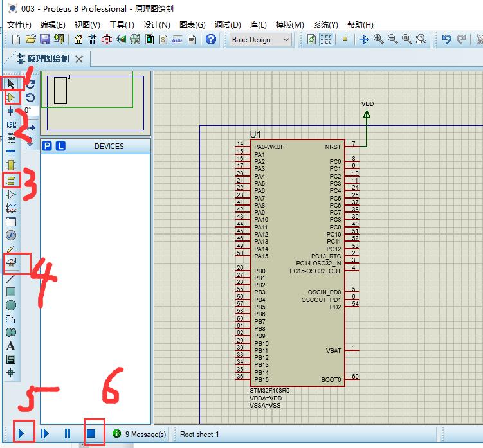Select the 2D symbol 'S' tool

(11, 359)
